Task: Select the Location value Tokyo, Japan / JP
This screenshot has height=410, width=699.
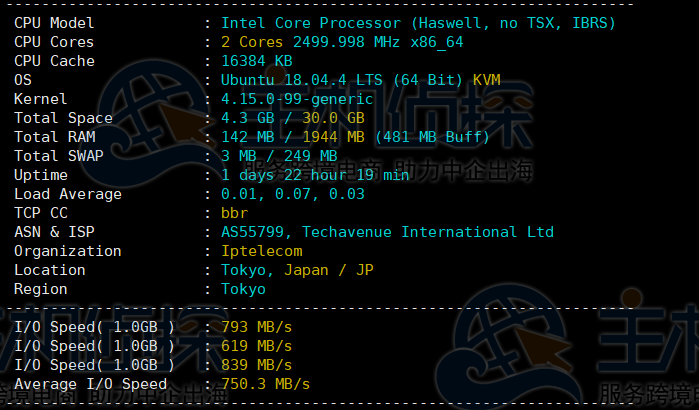Action: [297, 270]
